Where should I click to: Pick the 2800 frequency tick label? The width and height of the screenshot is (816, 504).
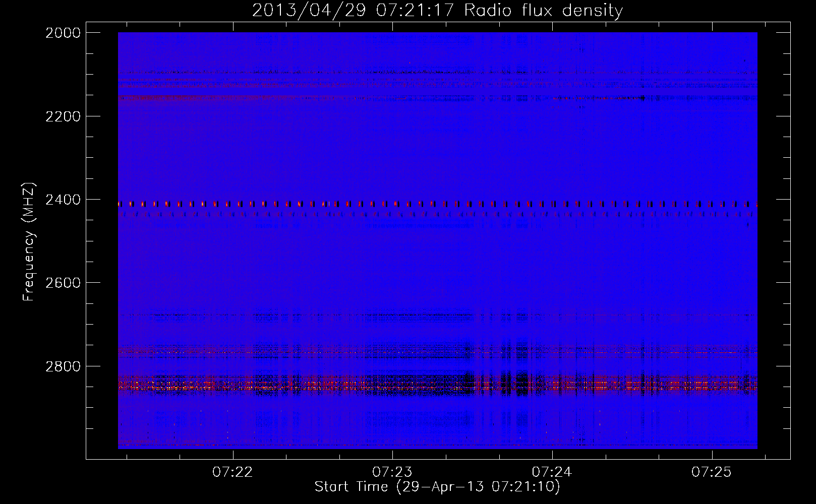[63, 366]
